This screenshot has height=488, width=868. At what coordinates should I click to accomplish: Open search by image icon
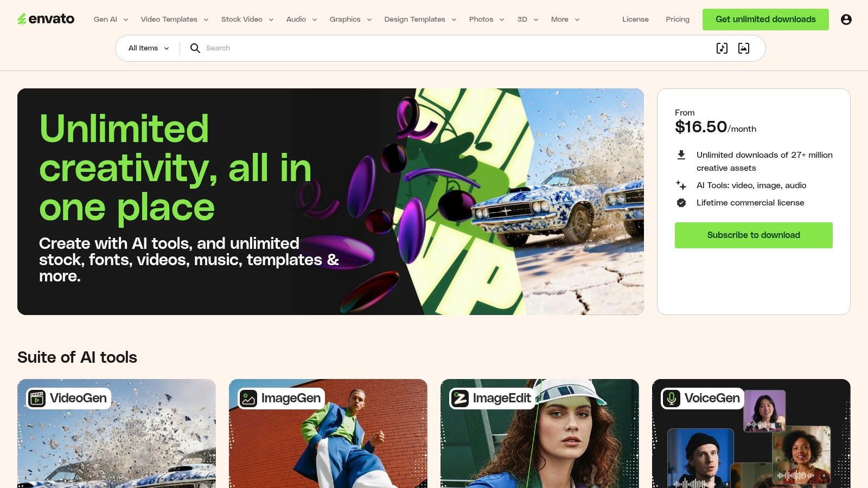click(x=744, y=48)
